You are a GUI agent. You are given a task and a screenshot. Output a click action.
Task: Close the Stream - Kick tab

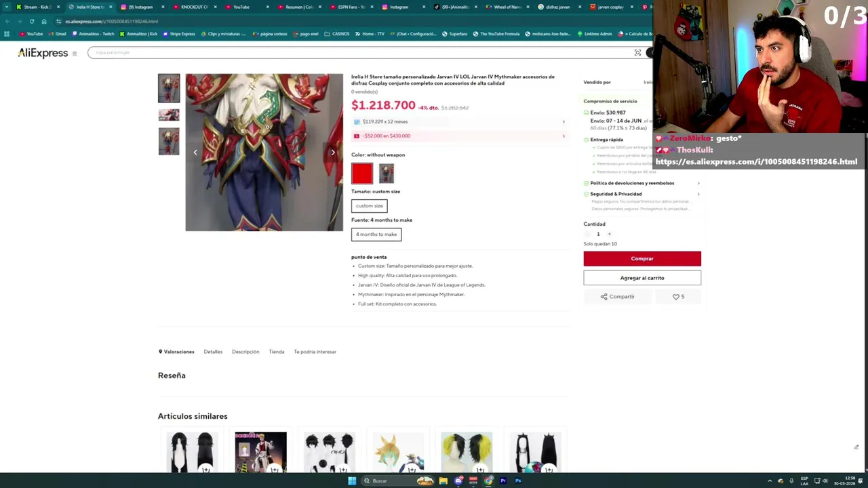[58, 7]
